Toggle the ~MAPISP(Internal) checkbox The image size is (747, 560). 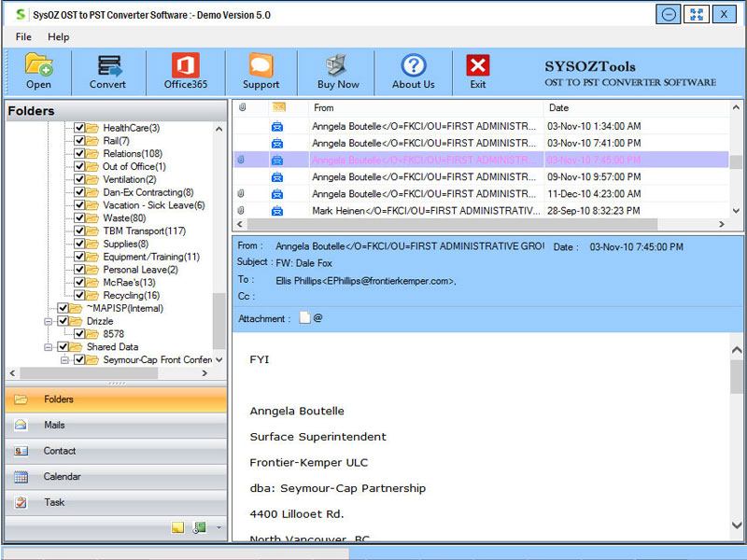pos(63,308)
